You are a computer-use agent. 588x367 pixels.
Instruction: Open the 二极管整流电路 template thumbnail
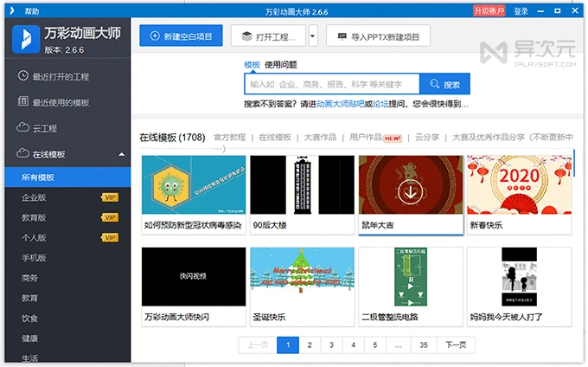point(411,277)
